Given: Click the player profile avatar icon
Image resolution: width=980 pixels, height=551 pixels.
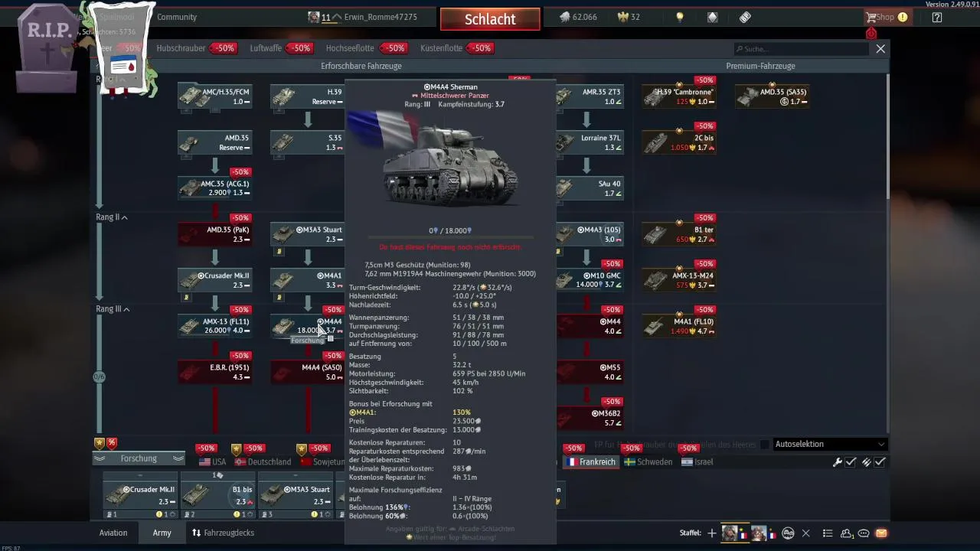Looking at the screenshot, I should point(313,17).
